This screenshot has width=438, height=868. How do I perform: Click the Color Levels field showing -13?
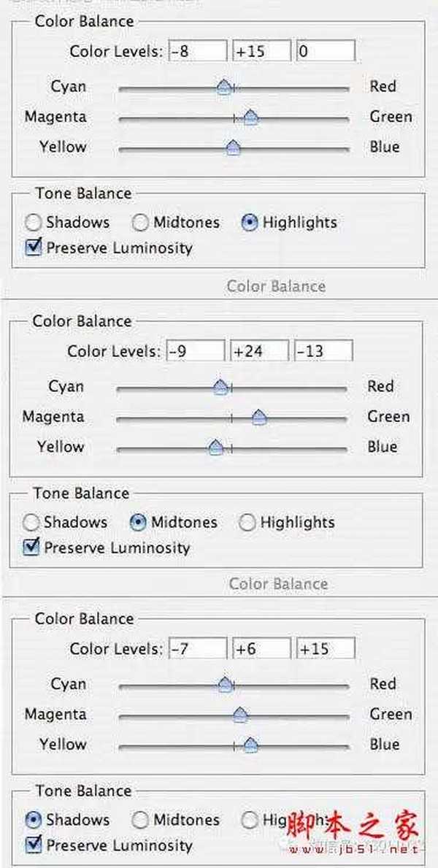click(323, 351)
